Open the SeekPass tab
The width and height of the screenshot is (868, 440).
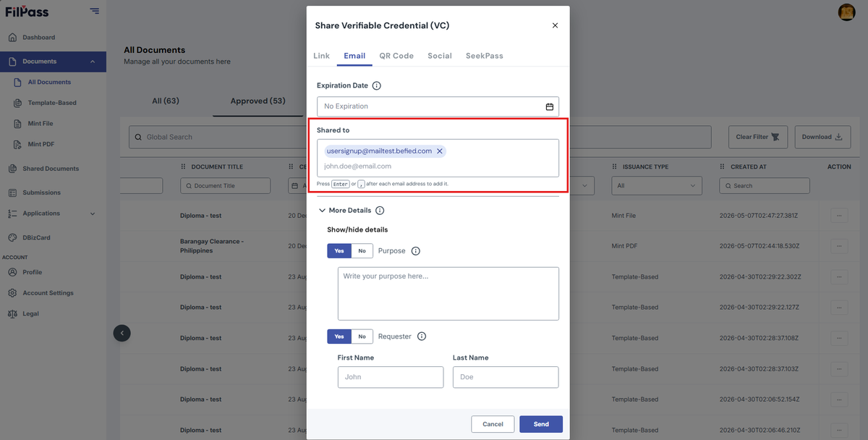coord(485,56)
